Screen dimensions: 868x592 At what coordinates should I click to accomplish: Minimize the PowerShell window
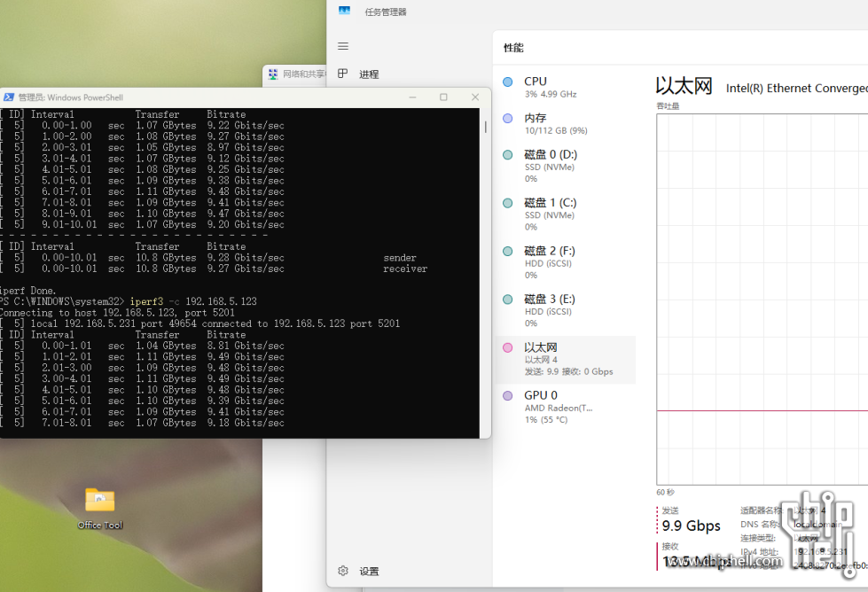[x=412, y=97]
